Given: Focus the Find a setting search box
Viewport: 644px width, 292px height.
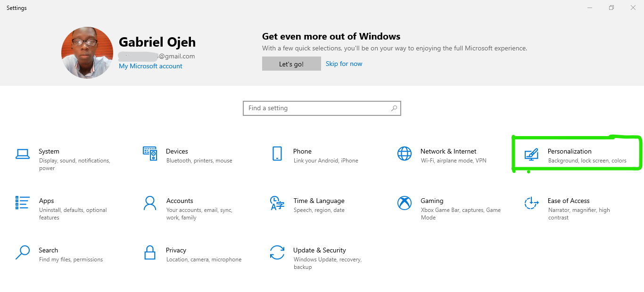Looking at the screenshot, I should pos(316,108).
